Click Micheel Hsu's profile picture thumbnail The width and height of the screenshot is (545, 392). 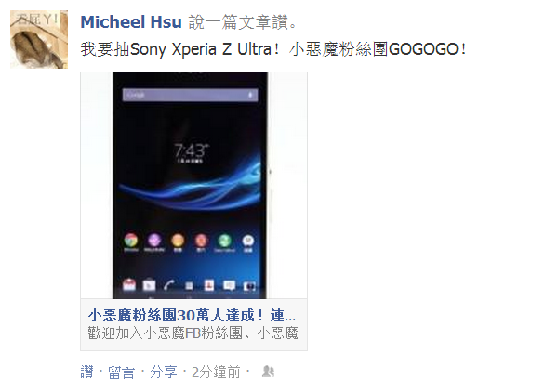click(x=39, y=39)
